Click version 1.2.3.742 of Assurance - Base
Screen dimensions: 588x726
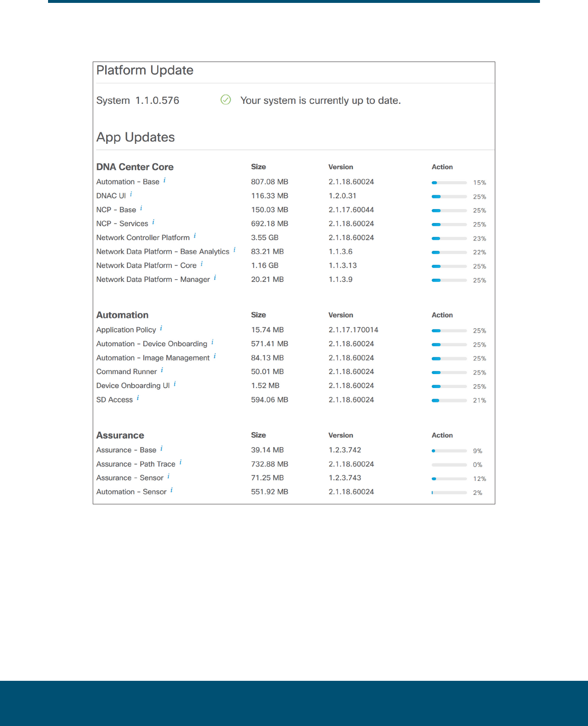pyautogui.click(x=345, y=450)
